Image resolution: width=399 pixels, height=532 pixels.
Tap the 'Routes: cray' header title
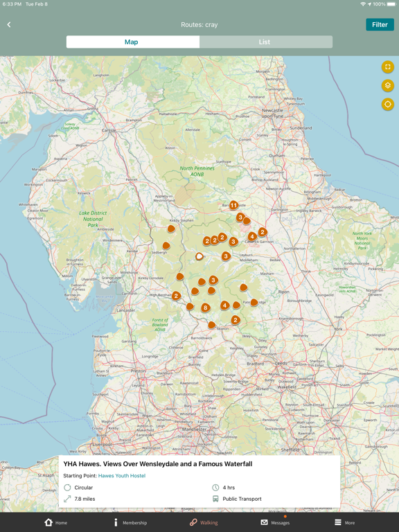pos(199,24)
